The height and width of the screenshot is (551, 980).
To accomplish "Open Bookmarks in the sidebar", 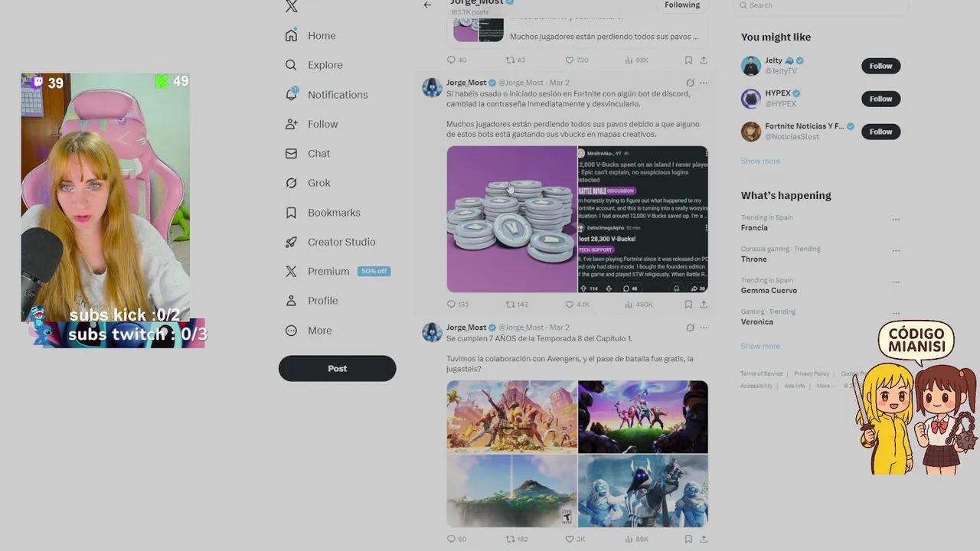I will coord(323,213).
